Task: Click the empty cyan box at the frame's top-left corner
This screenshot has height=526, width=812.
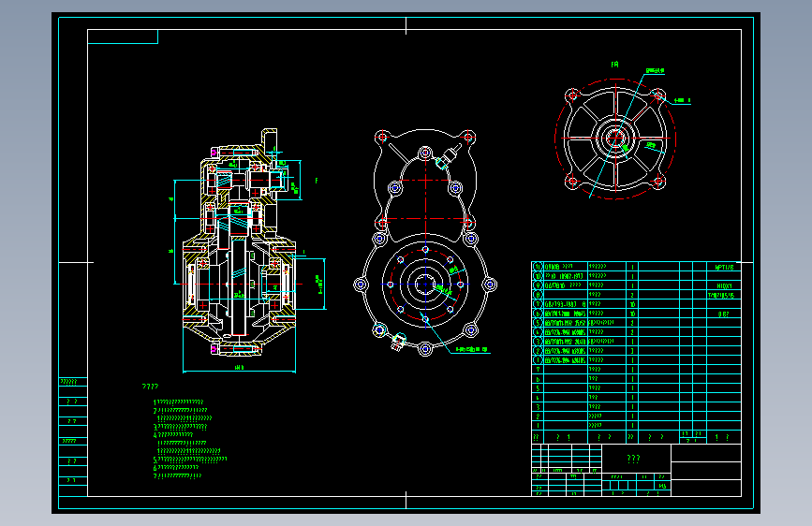Action: [x=123, y=37]
